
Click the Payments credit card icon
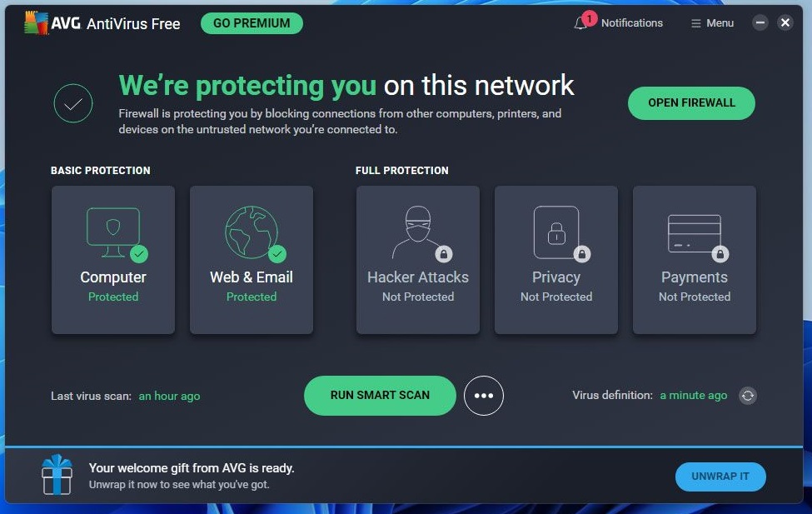tap(694, 232)
